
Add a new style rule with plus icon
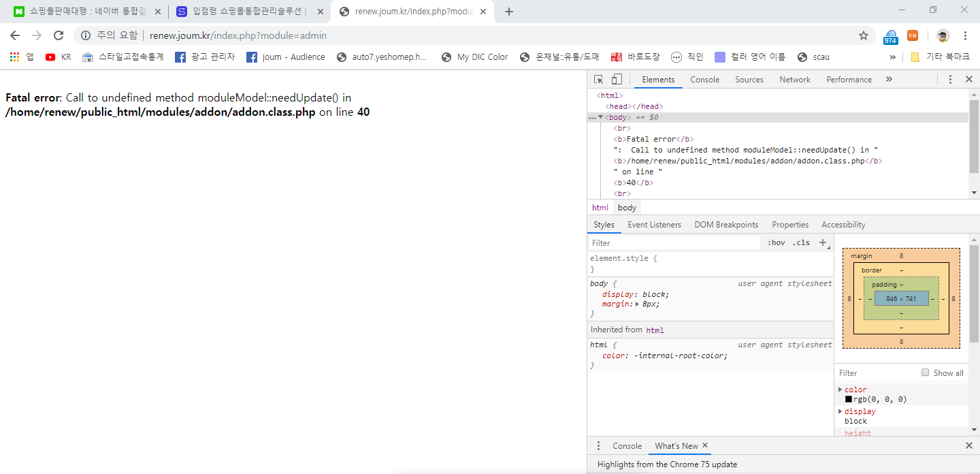(x=823, y=242)
